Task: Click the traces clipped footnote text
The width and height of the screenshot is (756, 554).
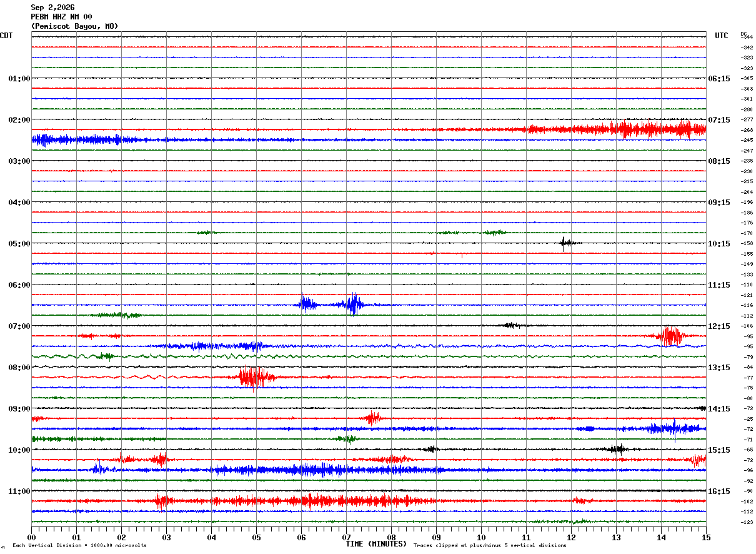Action: pos(490,545)
